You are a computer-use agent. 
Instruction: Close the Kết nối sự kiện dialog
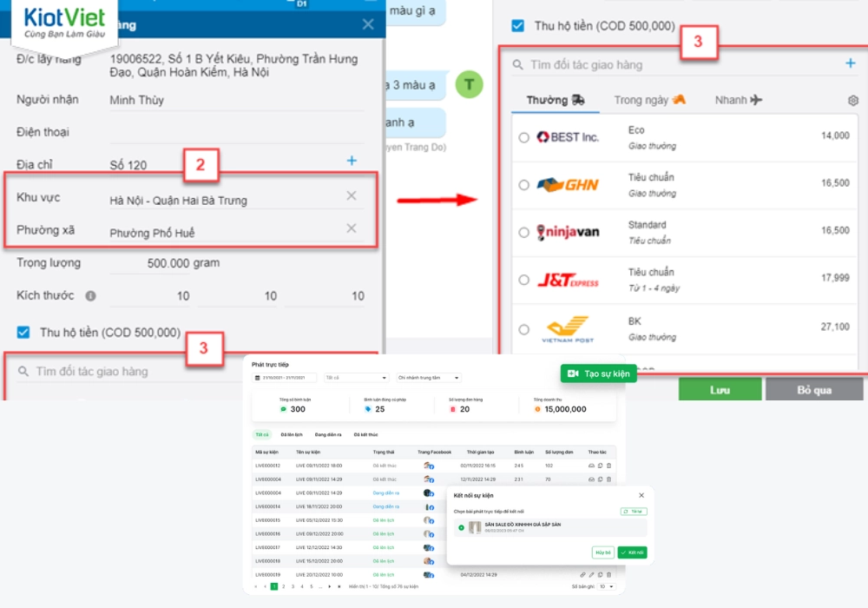tap(641, 495)
